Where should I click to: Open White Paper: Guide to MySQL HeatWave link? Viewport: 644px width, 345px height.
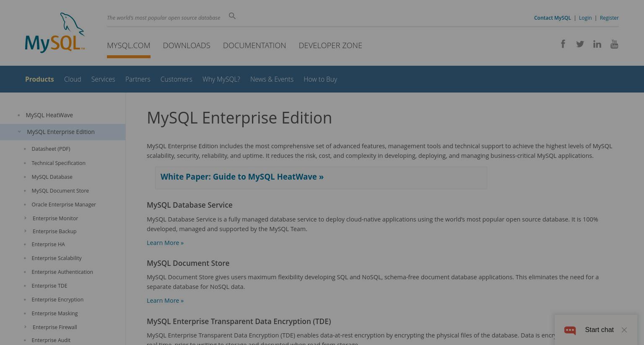(242, 177)
